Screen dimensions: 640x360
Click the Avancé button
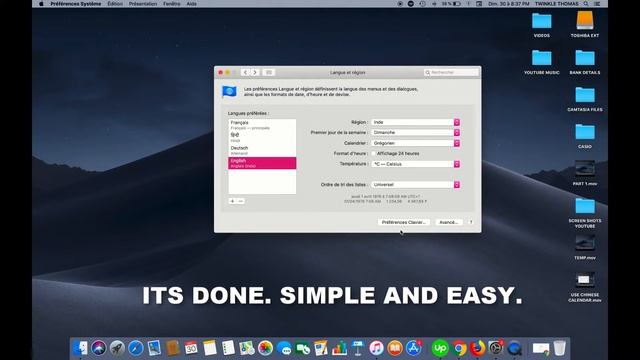tap(449, 222)
